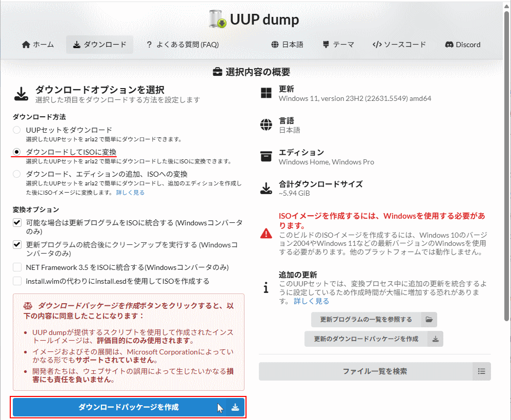Viewport: 511px width, 420px height.
Task: Click the info icon beside 追加の更新
Action: [266, 287]
